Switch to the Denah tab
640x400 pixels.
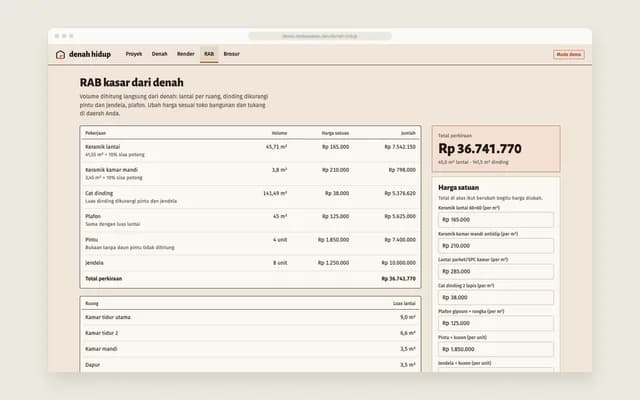click(160, 54)
